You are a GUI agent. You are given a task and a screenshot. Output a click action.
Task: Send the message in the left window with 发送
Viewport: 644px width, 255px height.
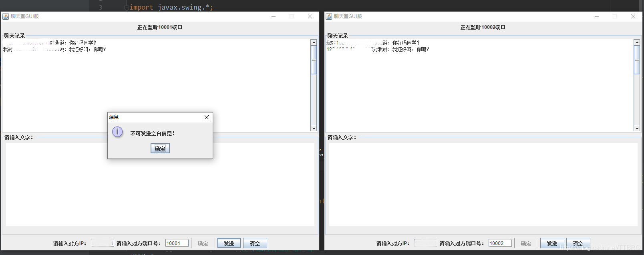[229, 243]
